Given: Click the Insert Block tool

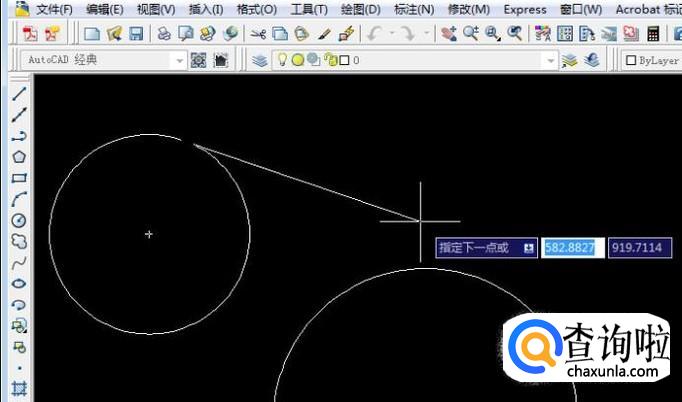Looking at the screenshot, I should click(x=19, y=325).
